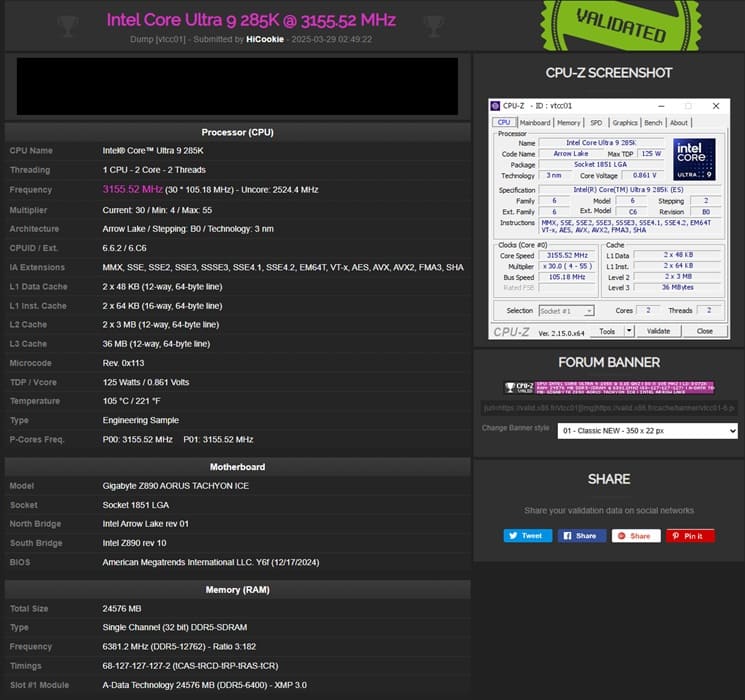This screenshot has width=745, height=700.
Task: Click the pink 3155.52 MHz frequency value
Action: pos(133,189)
